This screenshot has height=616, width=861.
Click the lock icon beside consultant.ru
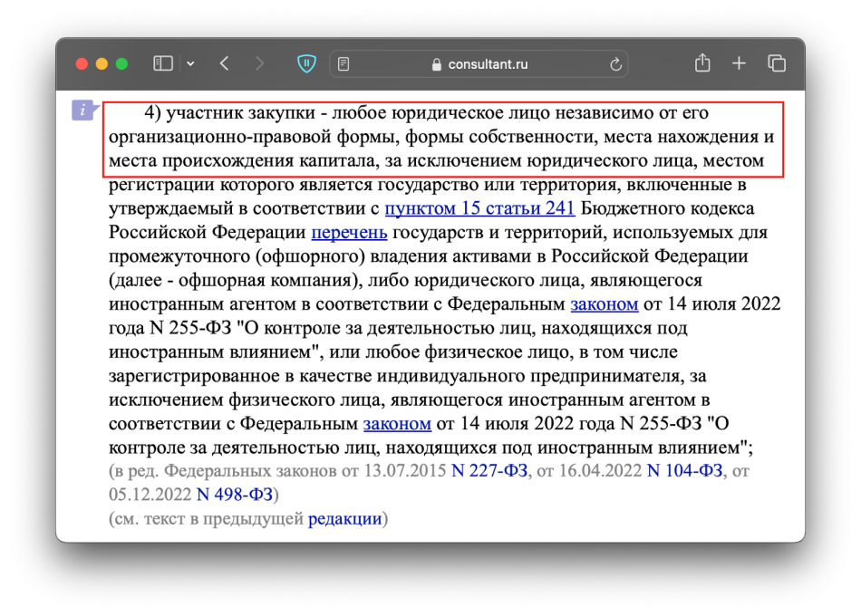pos(437,64)
